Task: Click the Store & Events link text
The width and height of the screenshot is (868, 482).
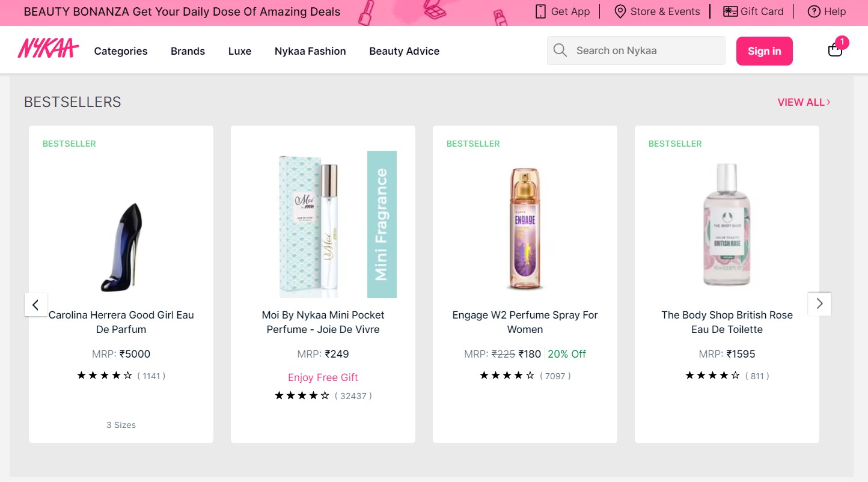Action: point(665,11)
